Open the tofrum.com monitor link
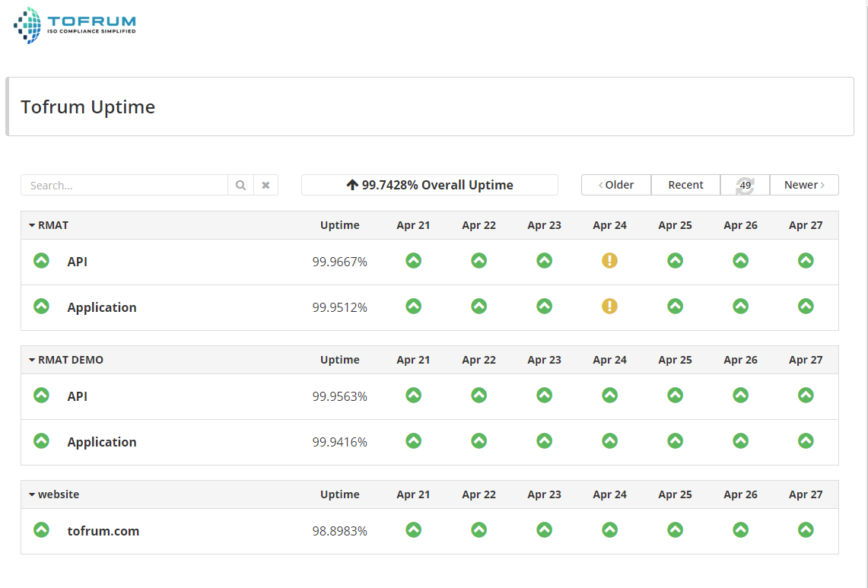868x588 pixels. [103, 531]
